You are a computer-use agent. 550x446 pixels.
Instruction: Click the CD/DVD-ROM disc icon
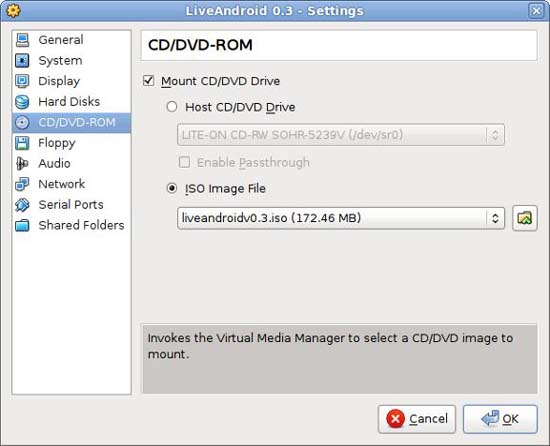coord(22,122)
